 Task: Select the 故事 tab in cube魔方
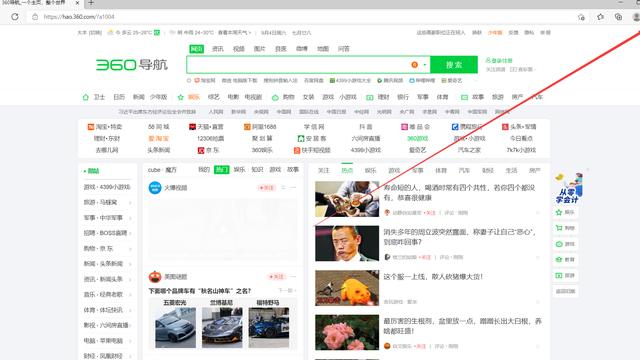tap(293, 170)
